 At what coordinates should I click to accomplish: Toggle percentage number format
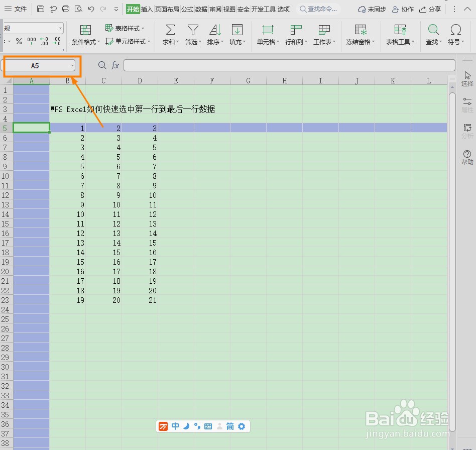(19, 42)
